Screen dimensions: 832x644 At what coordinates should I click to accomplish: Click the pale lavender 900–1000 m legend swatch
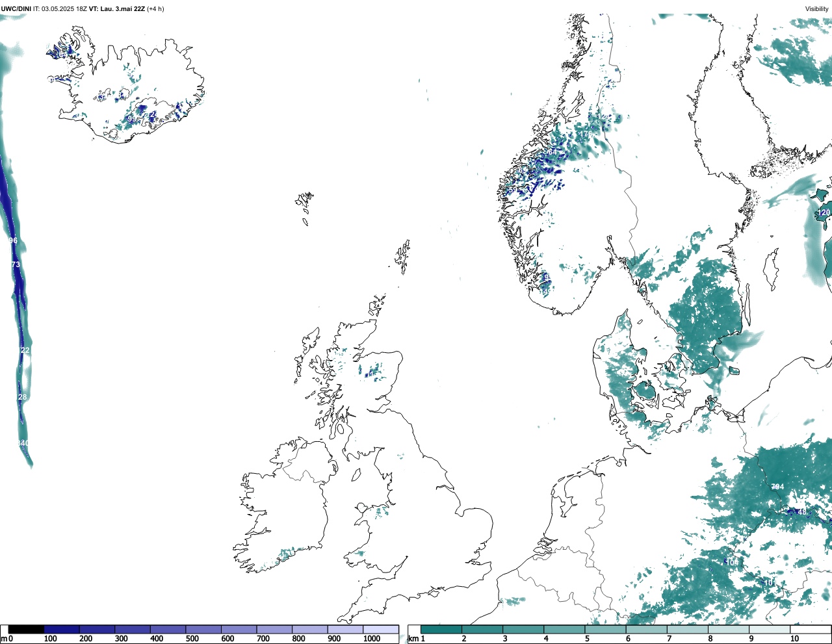pyautogui.click(x=345, y=629)
